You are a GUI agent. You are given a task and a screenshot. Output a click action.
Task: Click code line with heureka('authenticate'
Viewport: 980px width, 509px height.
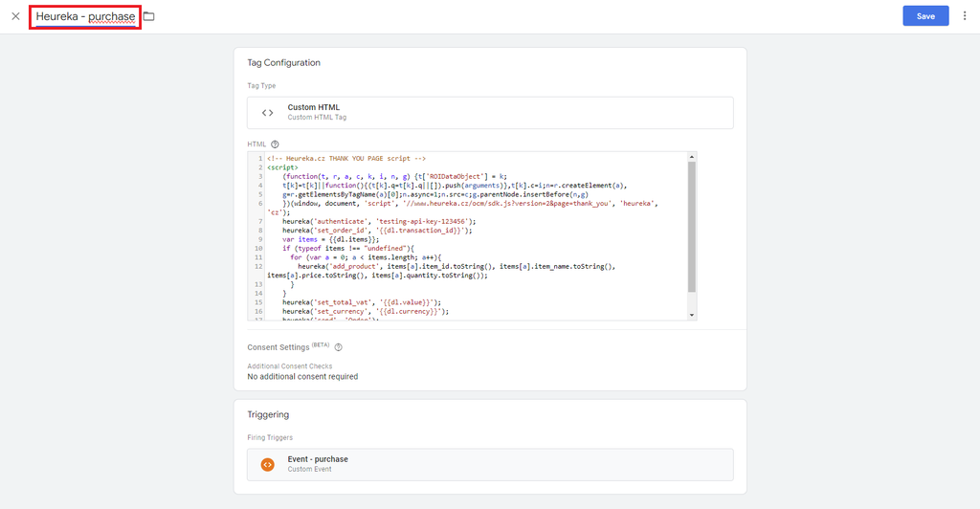[x=379, y=221]
